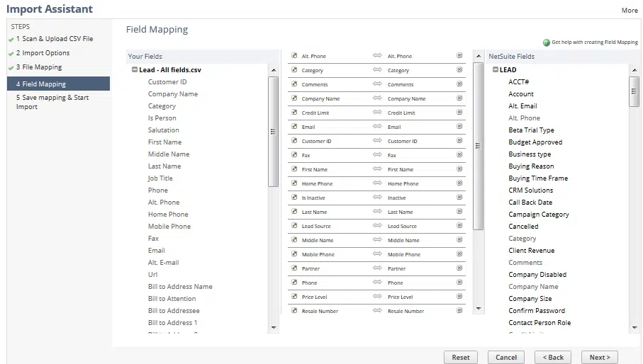Remove the Alt. Phone mapping row
The height and width of the screenshot is (364, 643).
pos(459,56)
